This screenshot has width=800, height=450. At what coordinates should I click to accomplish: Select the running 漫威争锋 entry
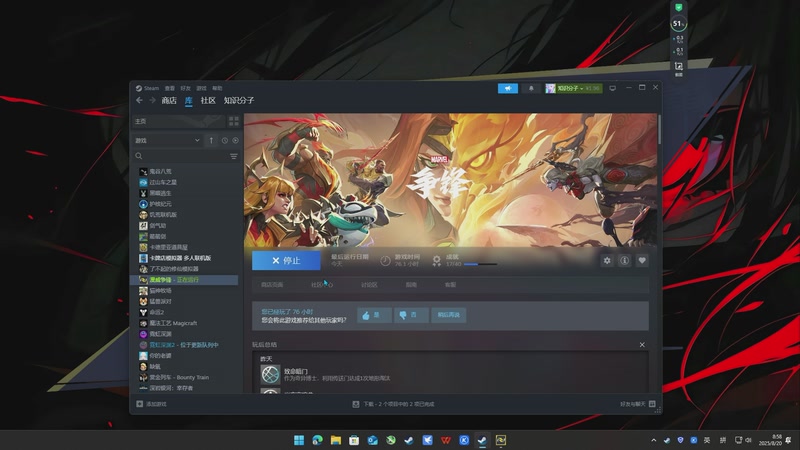point(186,280)
